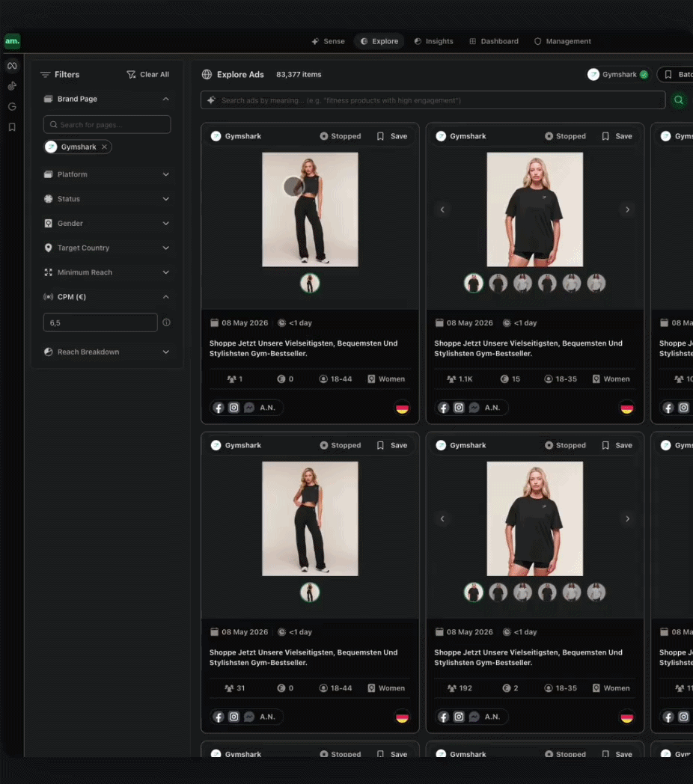Open the TikTok sidebar icon
Viewport: 693px width, 784px height.
click(x=12, y=86)
